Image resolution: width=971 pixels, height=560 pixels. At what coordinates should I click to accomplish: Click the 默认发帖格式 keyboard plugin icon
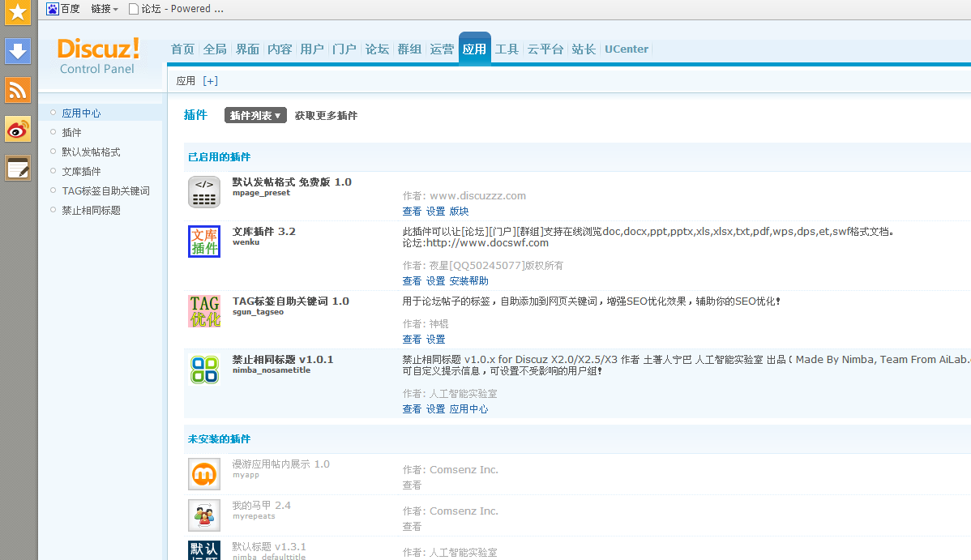point(204,192)
